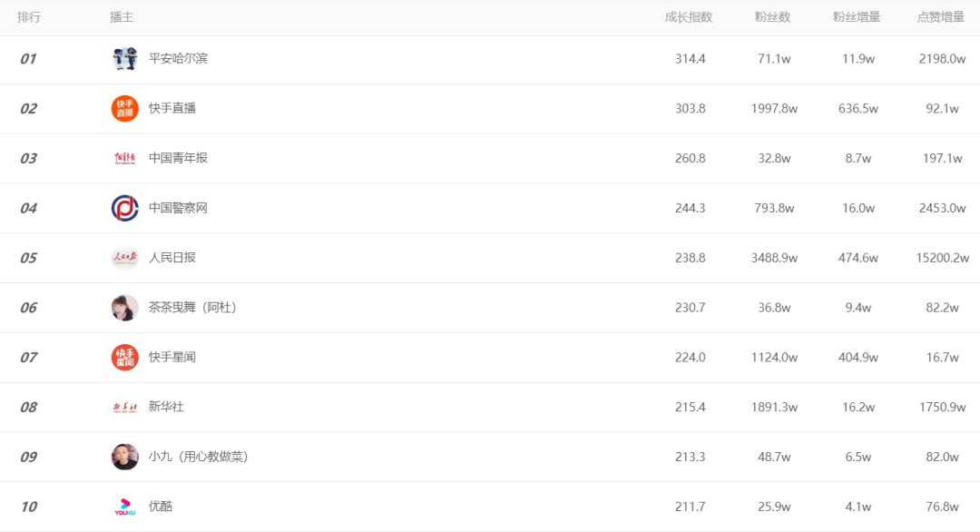The width and height of the screenshot is (980, 532).
Task: Select the rank 10 row number
Action: pyautogui.click(x=29, y=507)
